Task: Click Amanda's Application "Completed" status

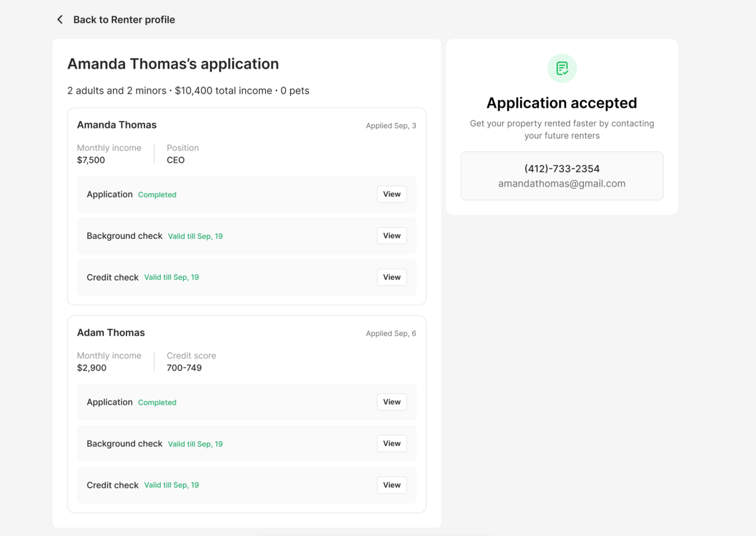Action: point(157,195)
